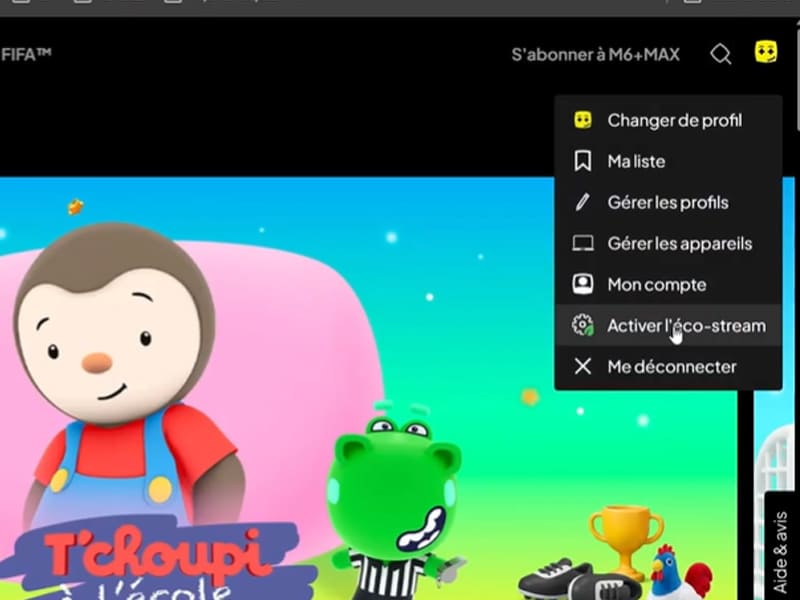Viewport: 800px width, 600px height.
Task: Click the account icon beside Mon compte
Action: click(x=583, y=284)
